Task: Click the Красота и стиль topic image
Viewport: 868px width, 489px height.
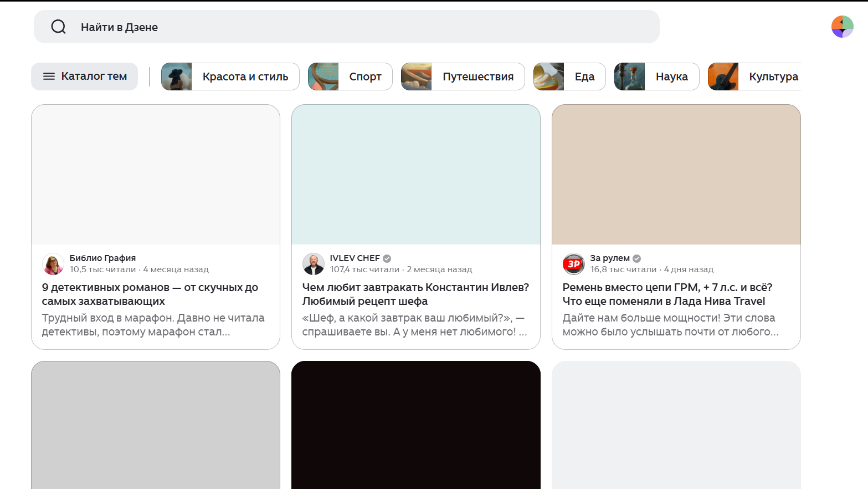Action: (x=177, y=77)
